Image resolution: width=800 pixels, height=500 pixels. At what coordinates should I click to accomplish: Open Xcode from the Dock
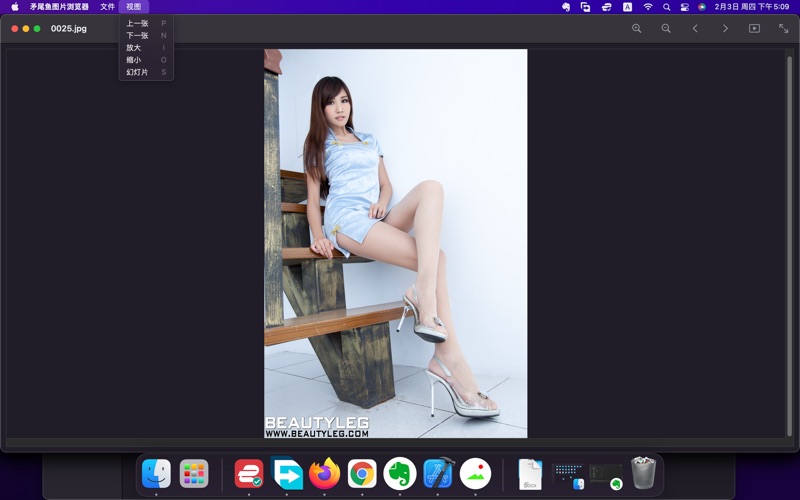(x=438, y=473)
